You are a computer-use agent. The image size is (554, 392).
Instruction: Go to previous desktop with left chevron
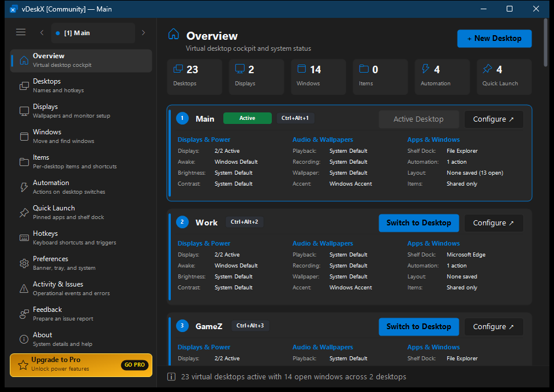[x=42, y=33]
